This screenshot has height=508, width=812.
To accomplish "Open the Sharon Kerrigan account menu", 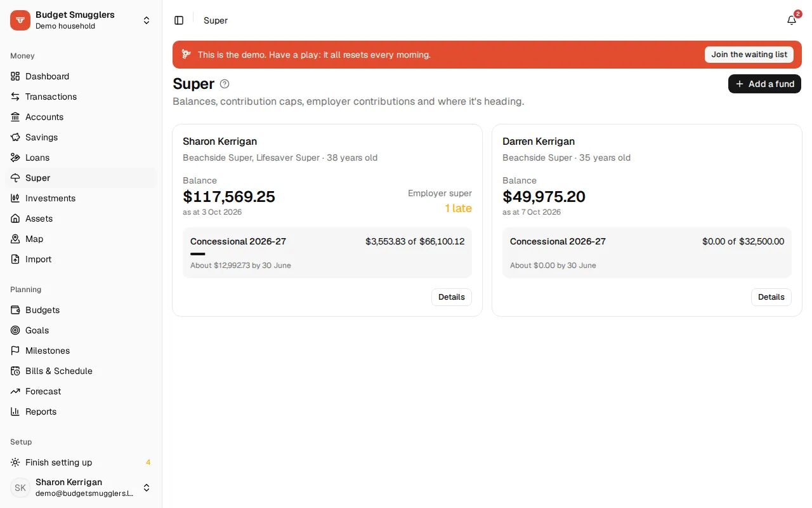I will pos(81,488).
